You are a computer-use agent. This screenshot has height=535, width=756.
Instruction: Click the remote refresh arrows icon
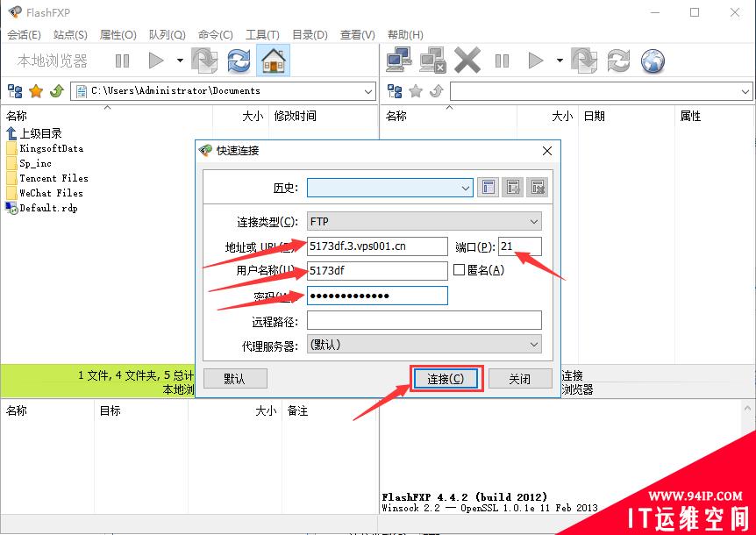tap(618, 61)
